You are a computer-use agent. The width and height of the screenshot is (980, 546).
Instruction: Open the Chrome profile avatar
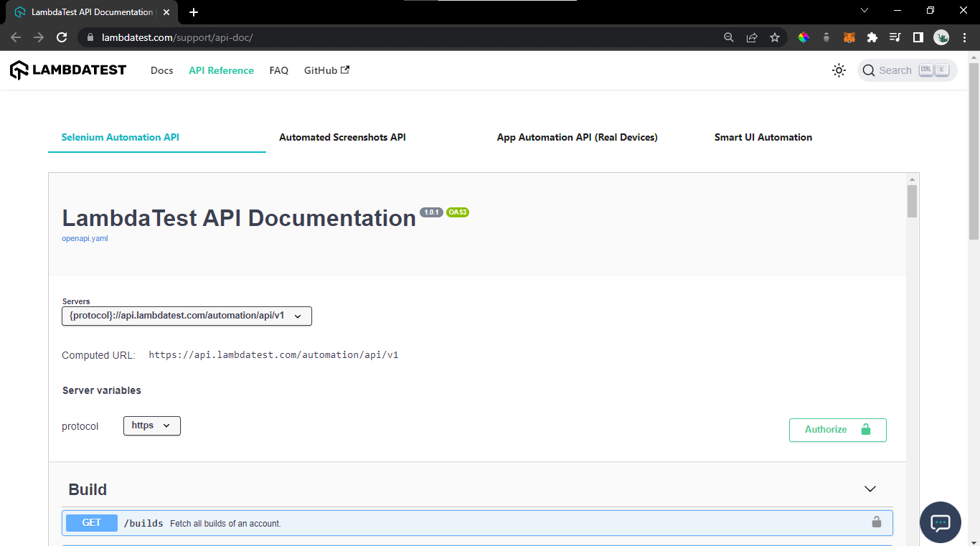tap(941, 37)
